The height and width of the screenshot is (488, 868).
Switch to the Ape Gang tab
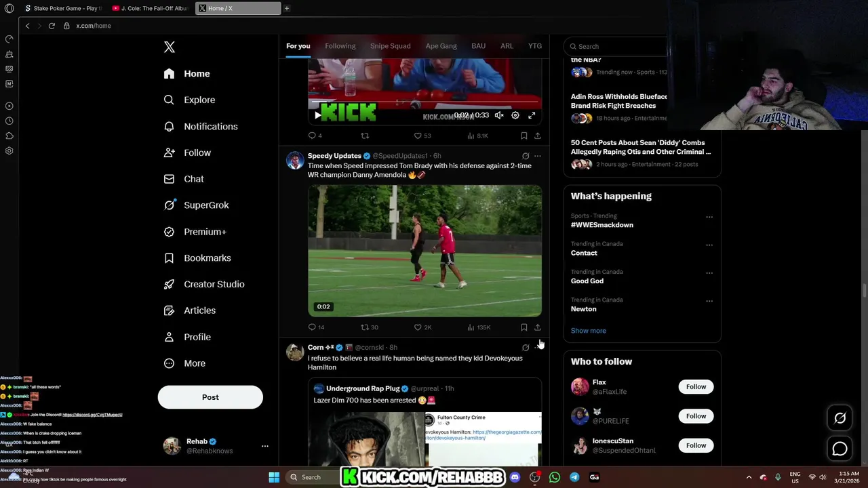click(441, 46)
